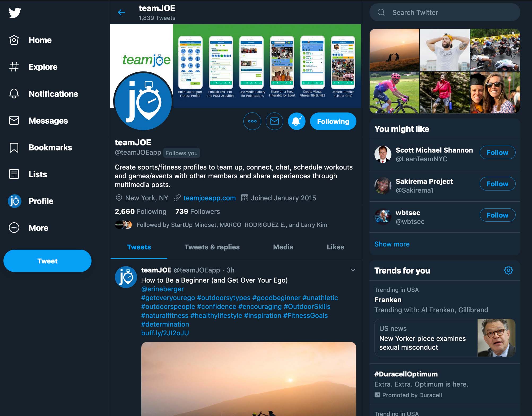
Task: Open Profile with teamJOE avatar
Action: tap(31, 201)
